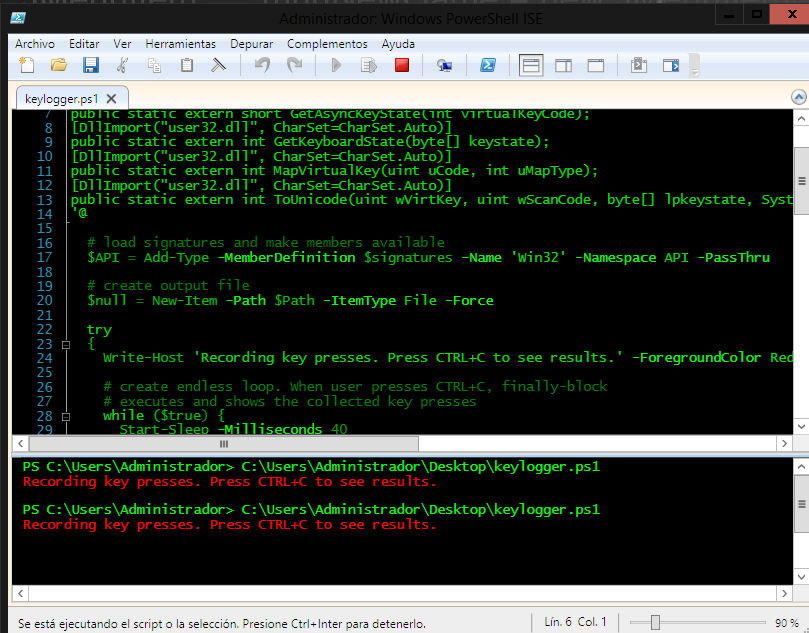Click the first red 'Recording key presses' console line
The height and width of the screenshot is (633, 809).
point(230,482)
